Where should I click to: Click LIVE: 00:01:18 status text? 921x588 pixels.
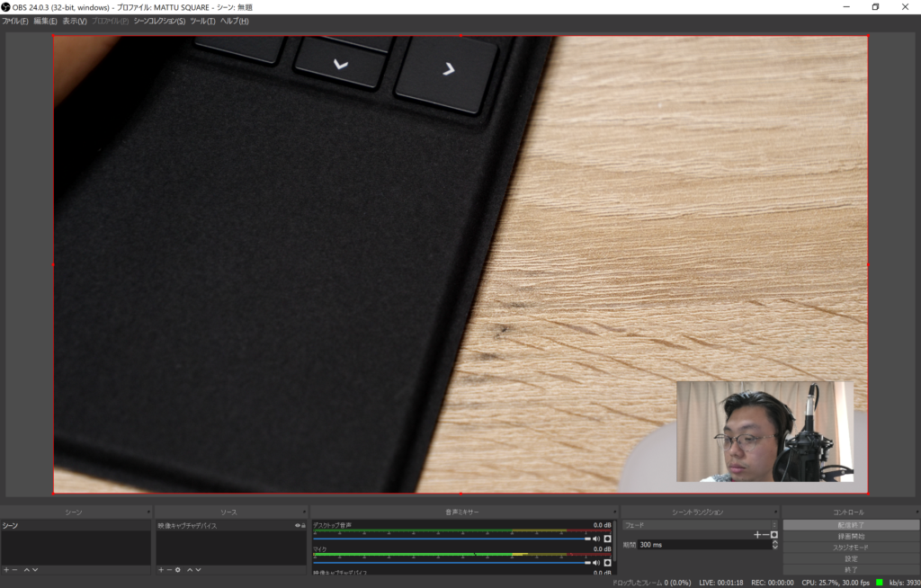pyautogui.click(x=720, y=583)
